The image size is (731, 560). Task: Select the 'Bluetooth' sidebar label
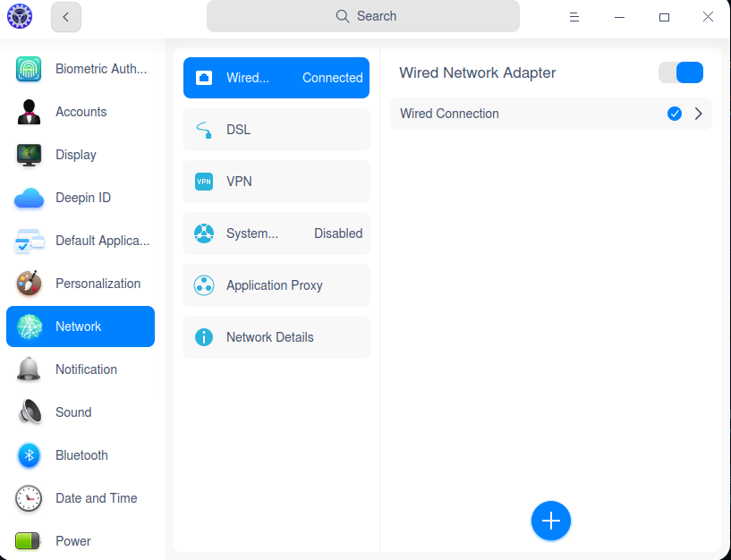tap(81, 455)
